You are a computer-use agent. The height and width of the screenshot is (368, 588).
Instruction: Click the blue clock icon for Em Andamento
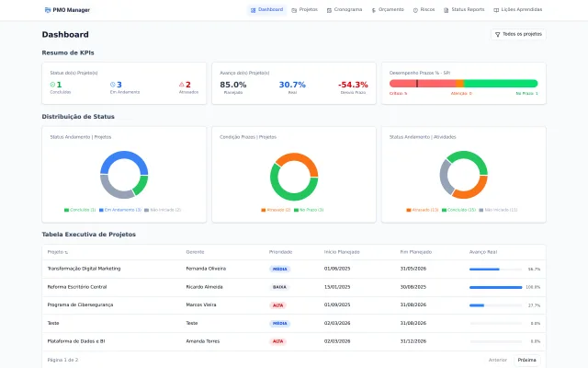click(x=112, y=85)
